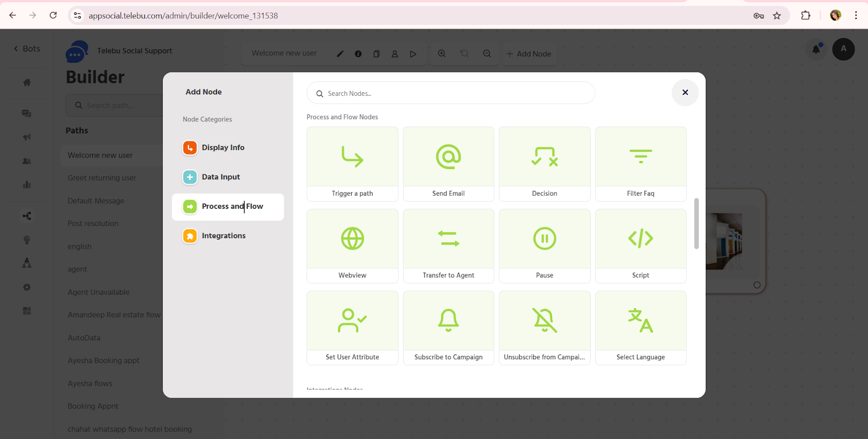
Task: Add a Script node
Action: [x=640, y=246]
